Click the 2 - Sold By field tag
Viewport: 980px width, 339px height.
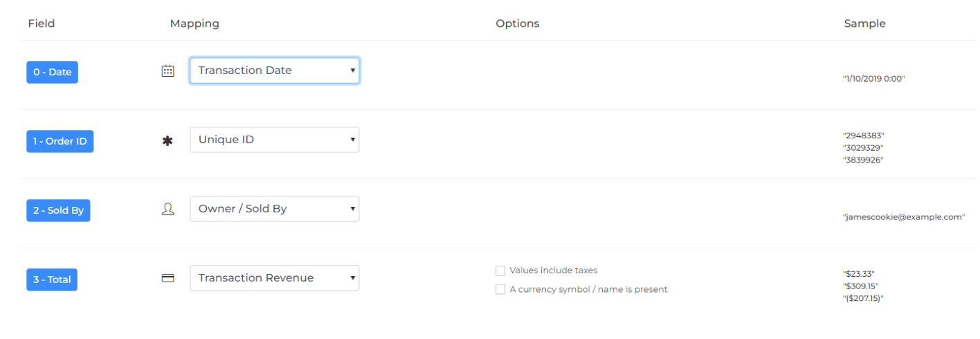59,210
